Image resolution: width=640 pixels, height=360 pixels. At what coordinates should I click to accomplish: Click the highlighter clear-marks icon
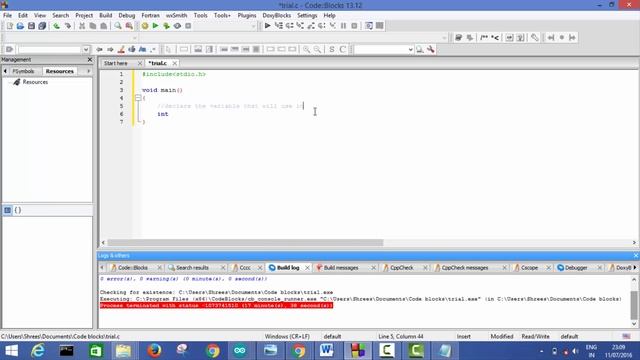[x=121, y=49]
